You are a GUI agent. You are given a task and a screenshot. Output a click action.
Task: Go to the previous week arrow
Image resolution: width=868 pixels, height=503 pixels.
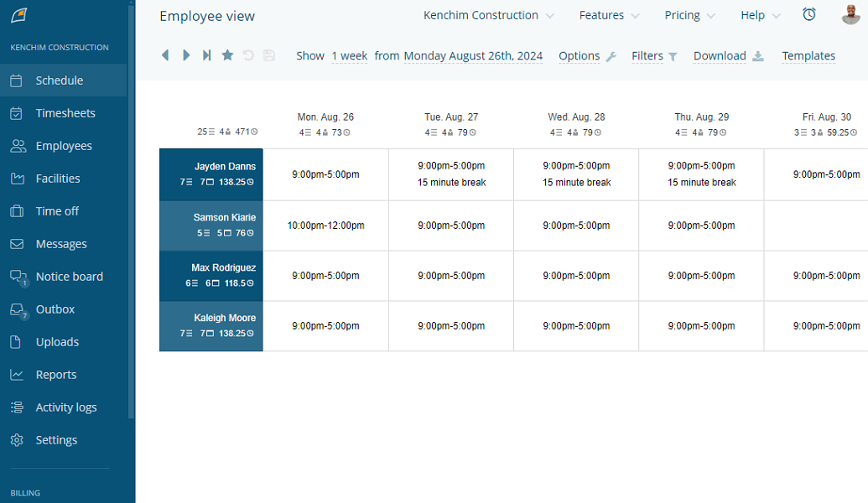point(165,55)
